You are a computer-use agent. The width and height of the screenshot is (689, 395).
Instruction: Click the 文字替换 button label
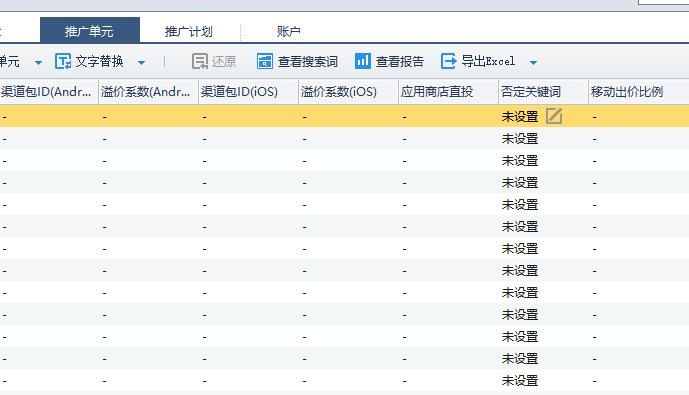[99, 62]
